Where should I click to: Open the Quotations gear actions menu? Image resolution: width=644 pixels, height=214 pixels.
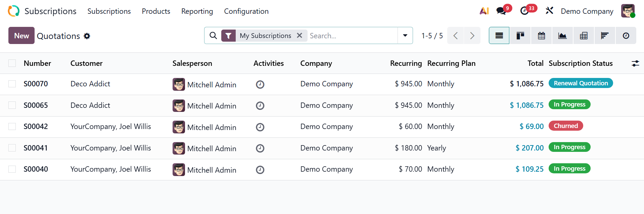point(87,36)
